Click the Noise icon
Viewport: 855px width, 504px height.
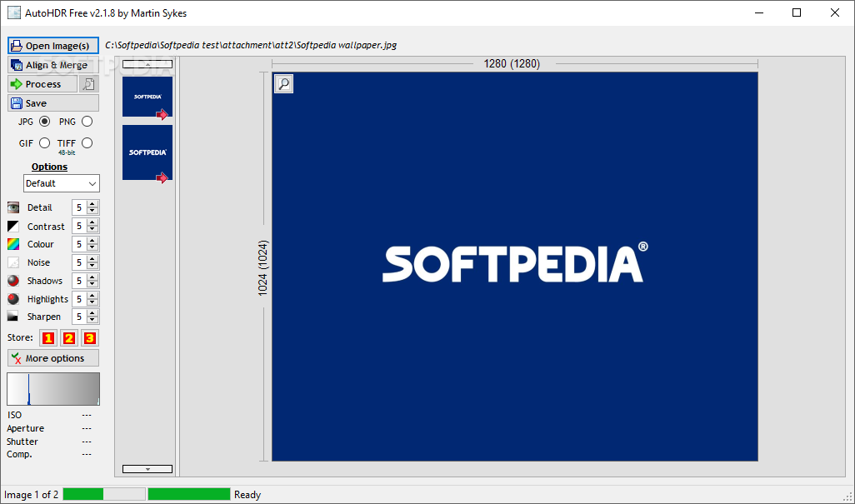[13, 262]
